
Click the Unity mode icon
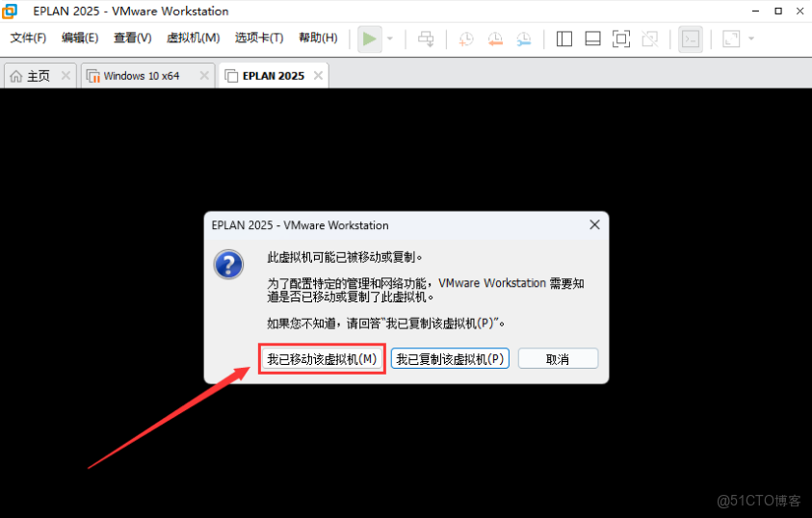pos(649,39)
